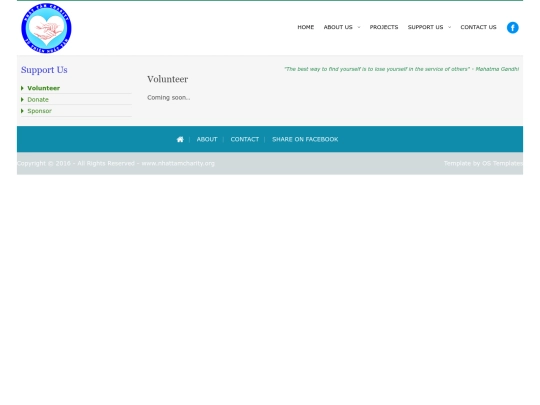Click the Coming soon text
Image resolution: width=540 pixels, height=405 pixels.
169,98
